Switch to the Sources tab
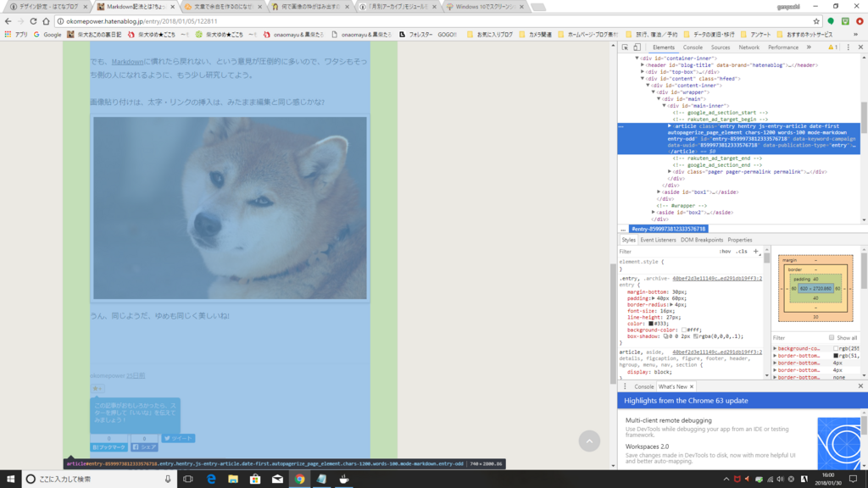868x488 pixels. pos(721,47)
